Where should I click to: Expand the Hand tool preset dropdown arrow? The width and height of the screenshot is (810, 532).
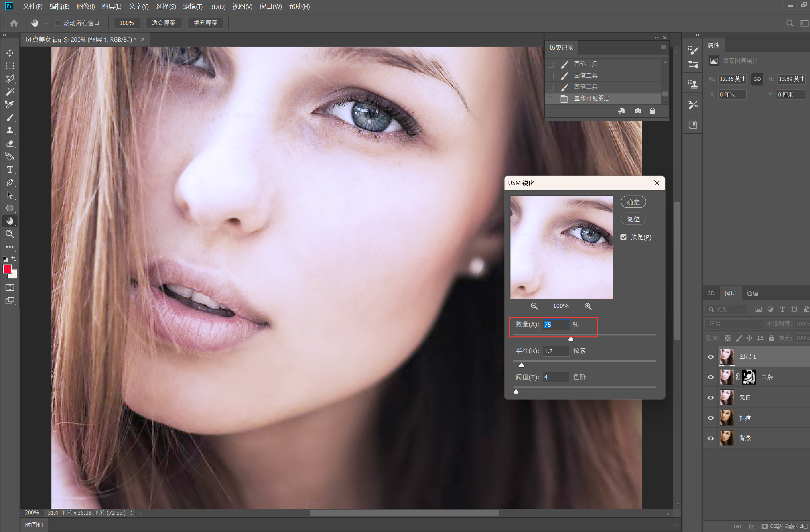pos(45,24)
